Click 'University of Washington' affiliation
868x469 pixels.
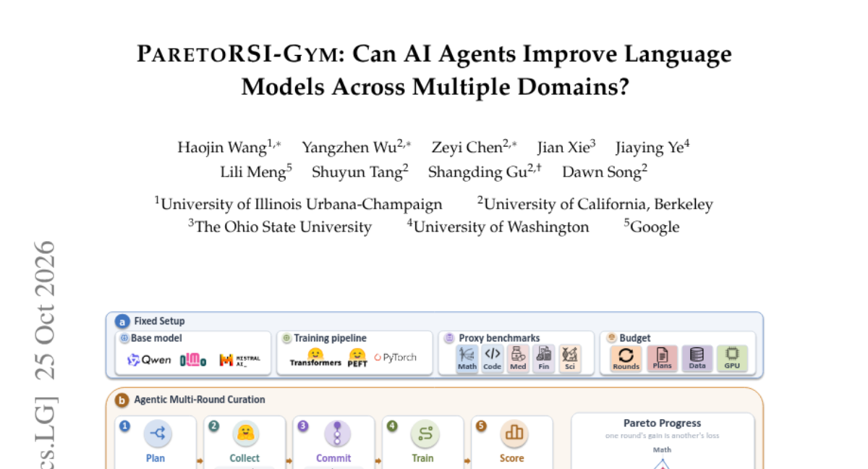pos(501,227)
